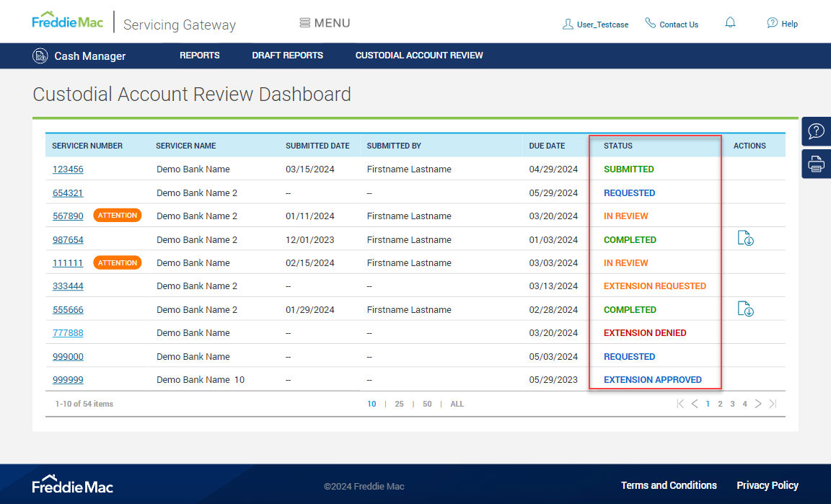
Task: Go to page 2 of results
Action: [720, 404]
